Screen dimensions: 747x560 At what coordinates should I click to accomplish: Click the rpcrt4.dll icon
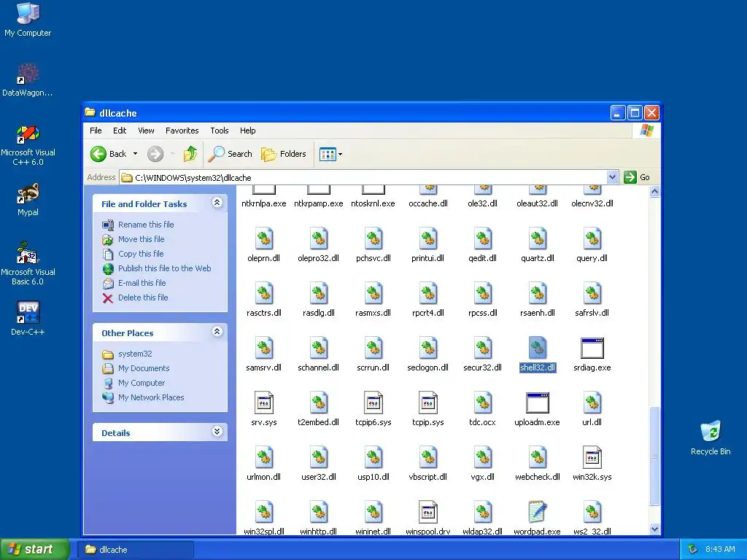point(427,293)
